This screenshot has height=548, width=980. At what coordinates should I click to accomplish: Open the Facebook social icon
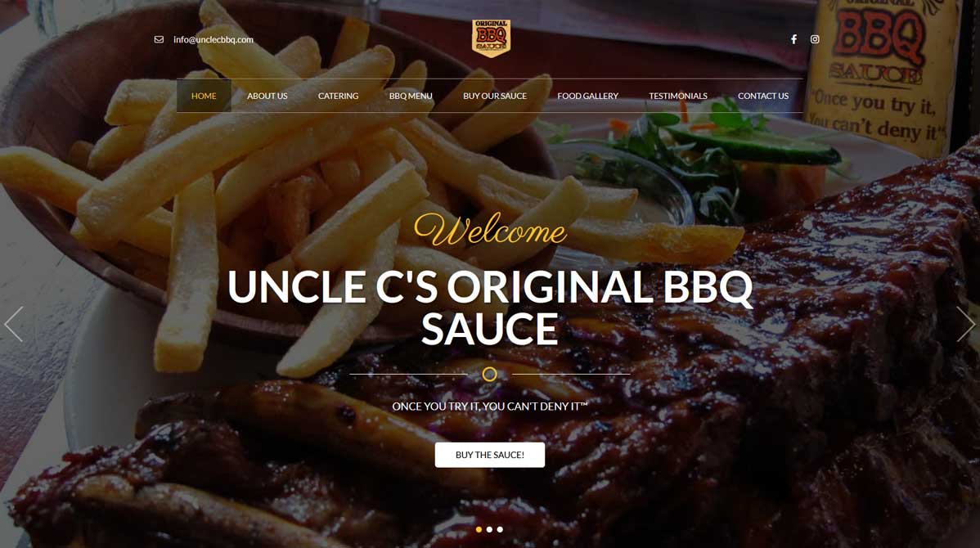coord(793,39)
